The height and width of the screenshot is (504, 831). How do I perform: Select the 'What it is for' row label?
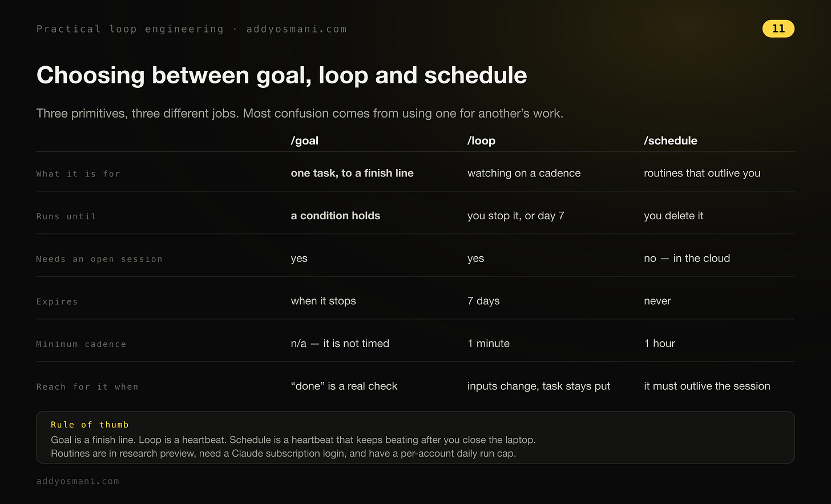(78, 174)
